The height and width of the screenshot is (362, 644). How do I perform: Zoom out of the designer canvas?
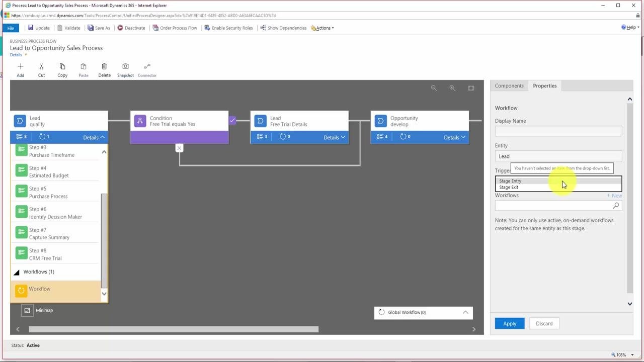(x=434, y=88)
